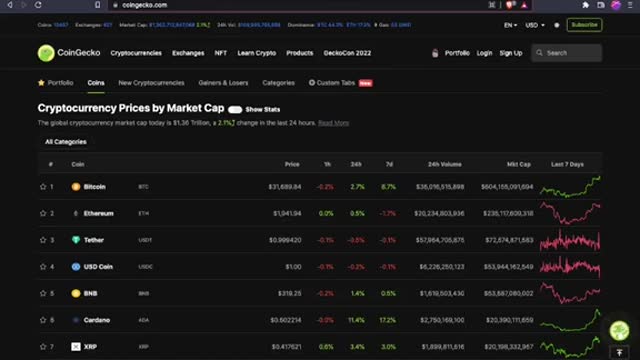This screenshot has height=360, width=640.
Task: Click the BNB coin icon
Action: click(76, 293)
